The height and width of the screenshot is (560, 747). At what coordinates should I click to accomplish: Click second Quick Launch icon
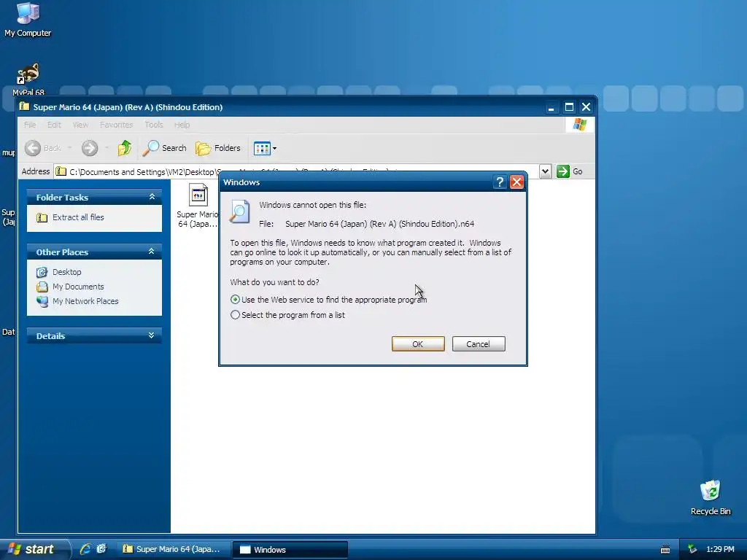pyautogui.click(x=101, y=549)
